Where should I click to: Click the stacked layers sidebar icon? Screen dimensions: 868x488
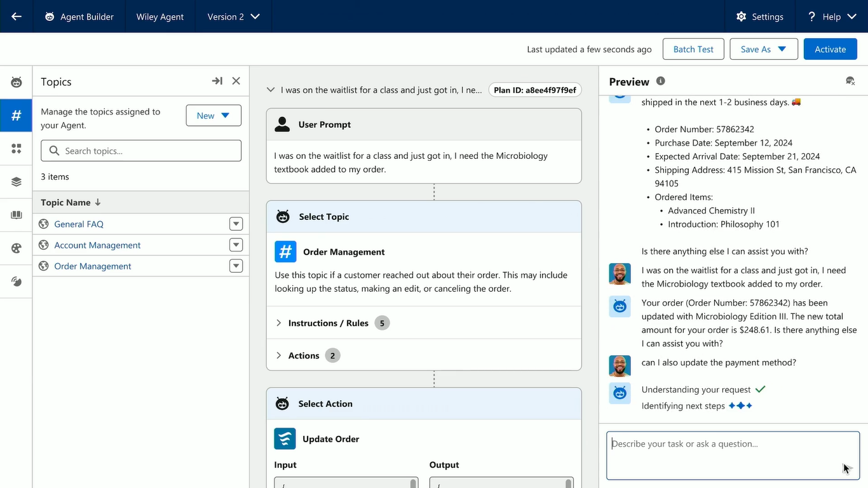pos(17,182)
